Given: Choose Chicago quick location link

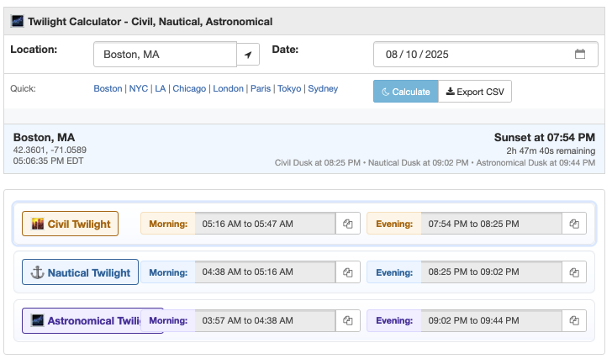Looking at the screenshot, I should (x=189, y=88).
